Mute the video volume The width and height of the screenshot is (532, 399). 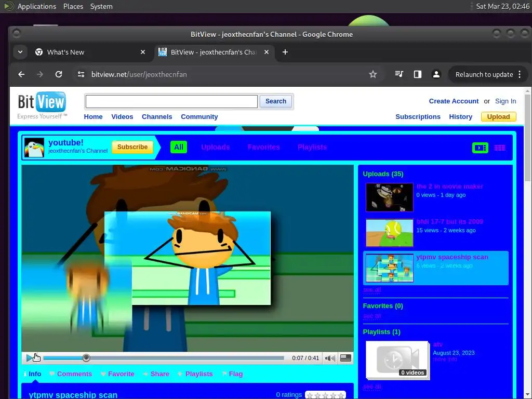330,358
